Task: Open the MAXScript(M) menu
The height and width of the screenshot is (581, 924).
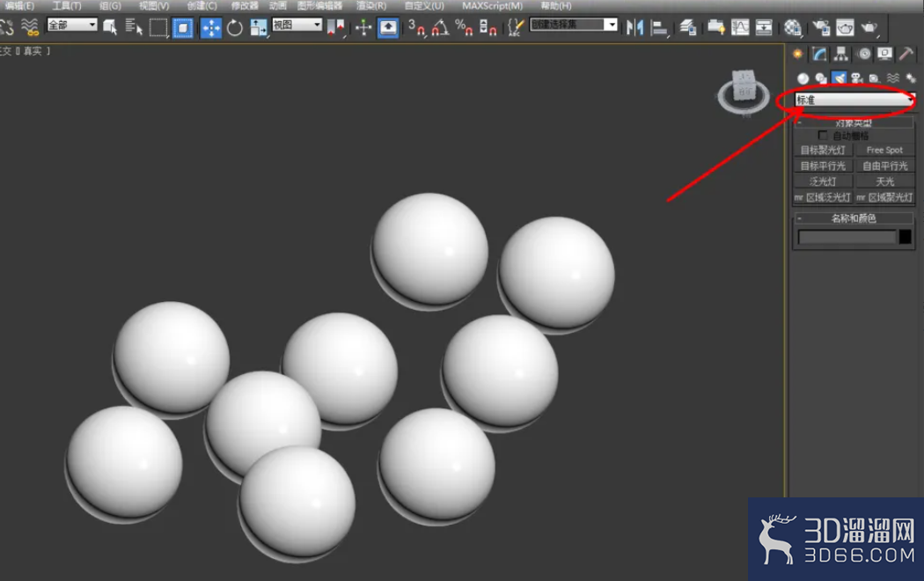Action: point(492,6)
